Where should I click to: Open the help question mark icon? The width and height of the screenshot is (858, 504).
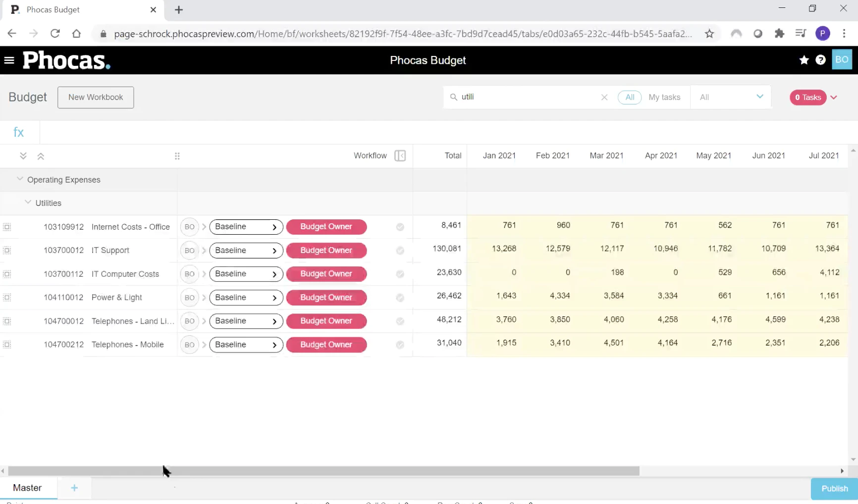point(821,60)
